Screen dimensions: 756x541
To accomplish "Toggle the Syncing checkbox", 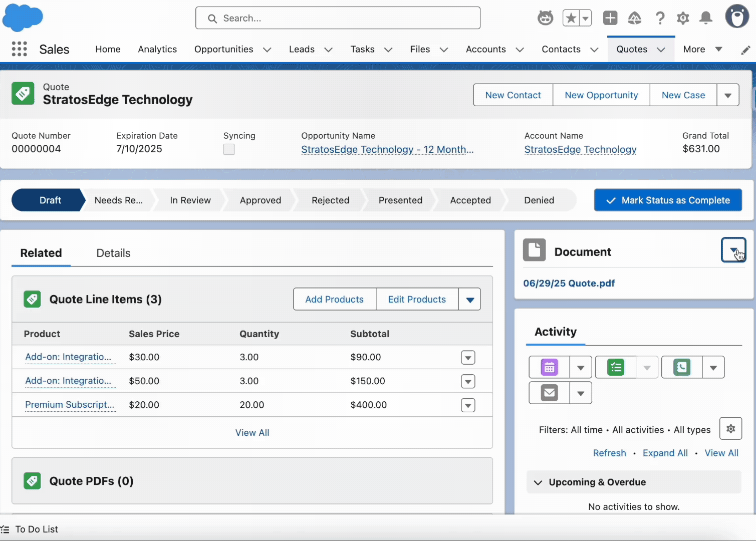I will point(229,149).
